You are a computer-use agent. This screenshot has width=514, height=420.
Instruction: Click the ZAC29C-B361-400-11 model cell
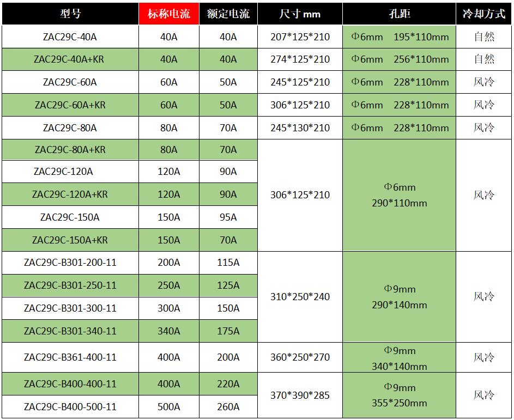click(x=70, y=357)
